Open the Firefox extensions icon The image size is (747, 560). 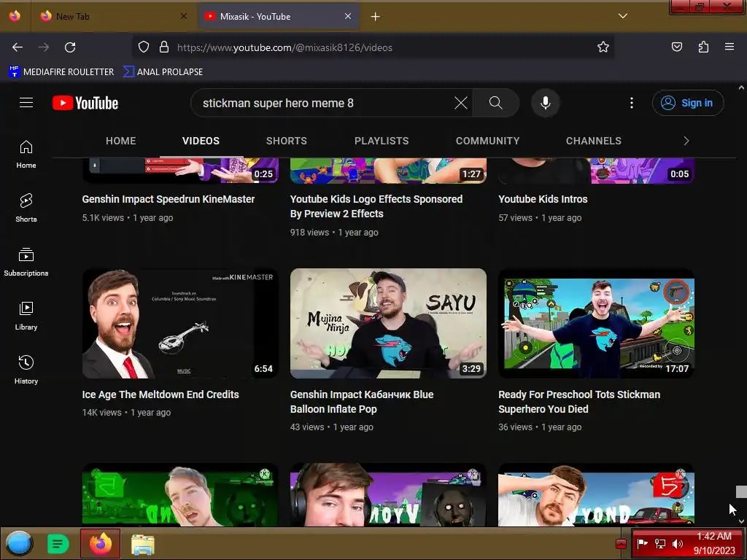(x=703, y=47)
